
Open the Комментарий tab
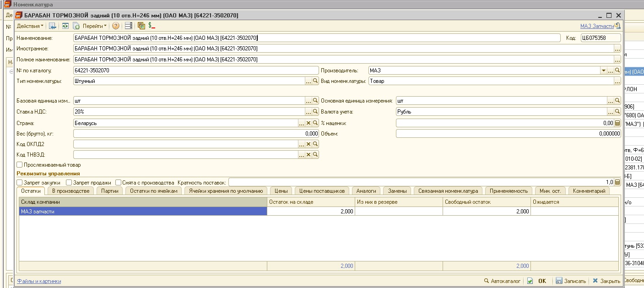tap(589, 191)
